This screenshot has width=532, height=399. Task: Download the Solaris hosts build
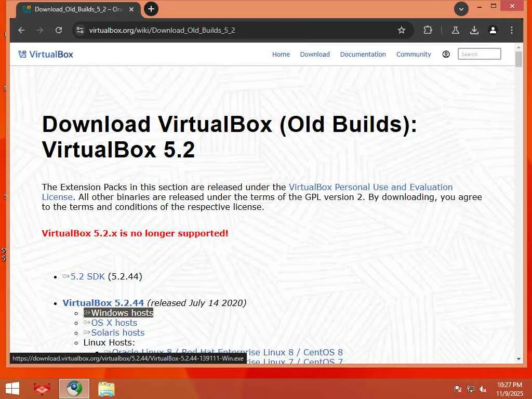[118, 332]
